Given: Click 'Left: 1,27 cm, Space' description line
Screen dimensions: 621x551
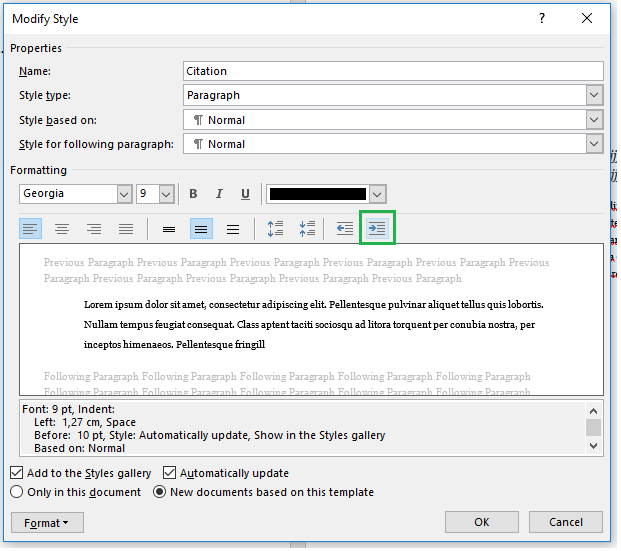Looking at the screenshot, I should (85, 422).
